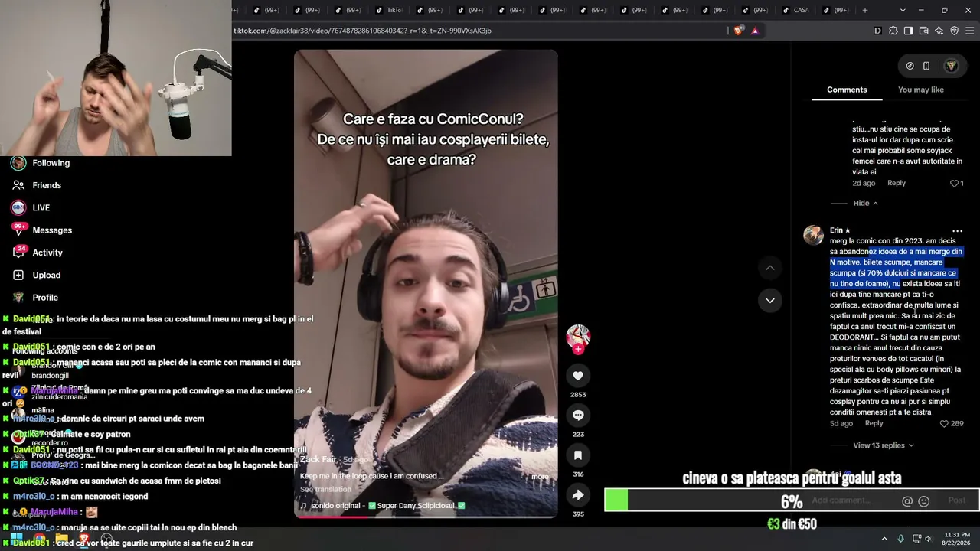The height and width of the screenshot is (551, 980).
Task: Like the TikTok video with the heart icon
Action: coord(578,375)
